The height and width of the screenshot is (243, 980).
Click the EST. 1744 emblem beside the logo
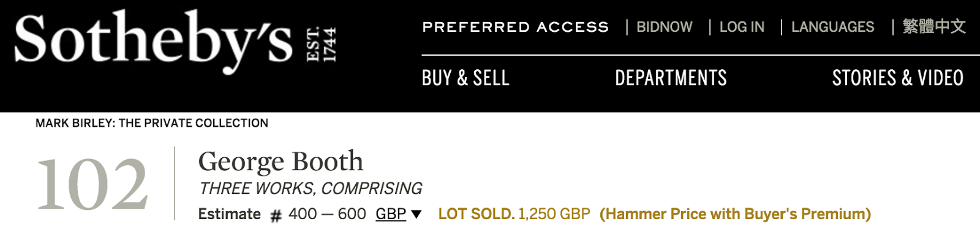[322, 44]
